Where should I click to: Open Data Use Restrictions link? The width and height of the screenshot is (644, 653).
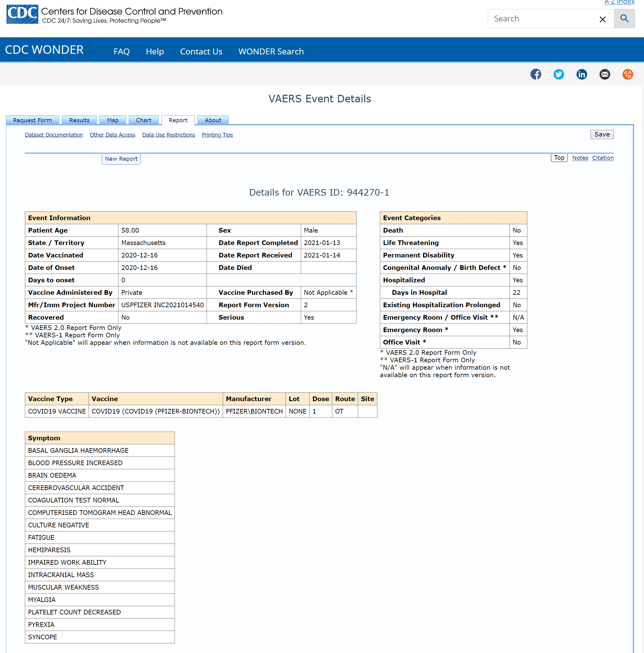pos(168,135)
